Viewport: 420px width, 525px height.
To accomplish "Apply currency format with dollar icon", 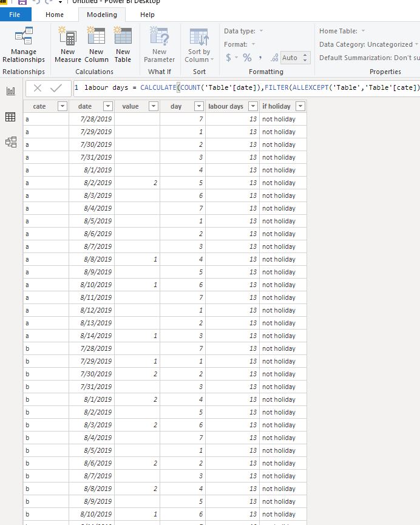I will click(228, 58).
